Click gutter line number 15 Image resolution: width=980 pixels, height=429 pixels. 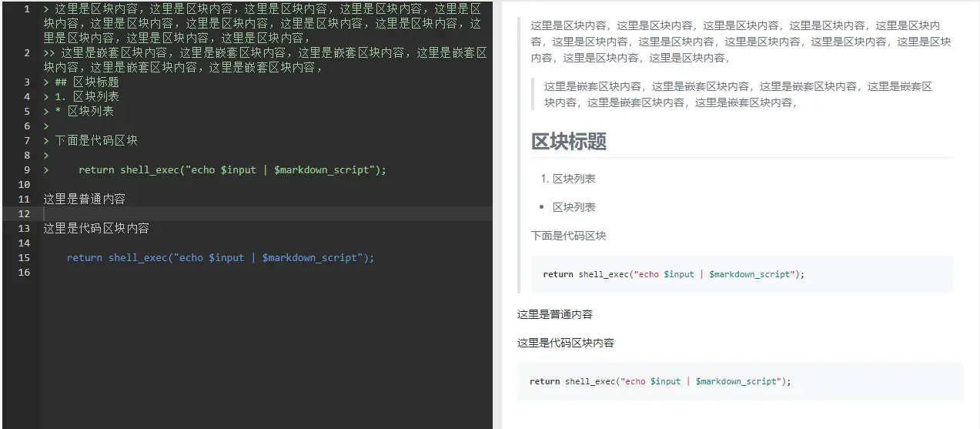point(24,257)
